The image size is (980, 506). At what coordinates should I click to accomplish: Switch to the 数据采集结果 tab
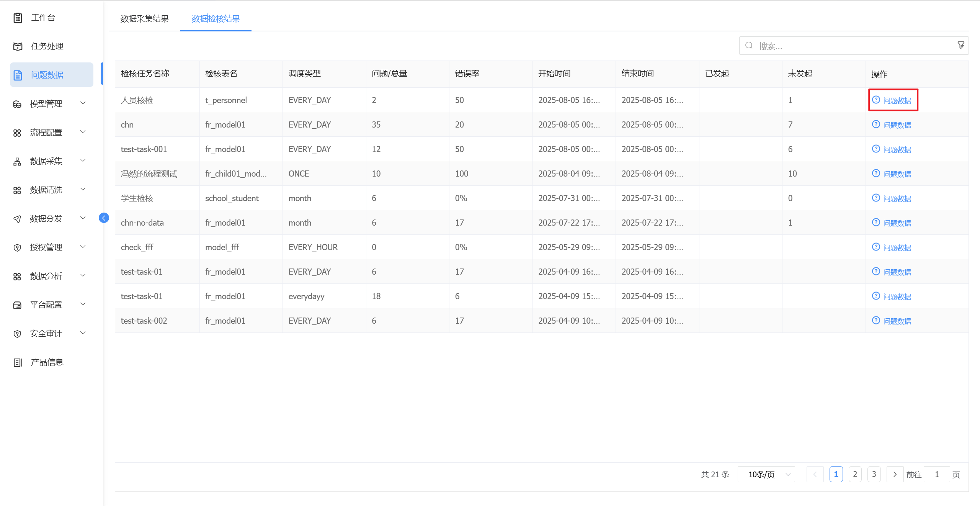(x=144, y=19)
